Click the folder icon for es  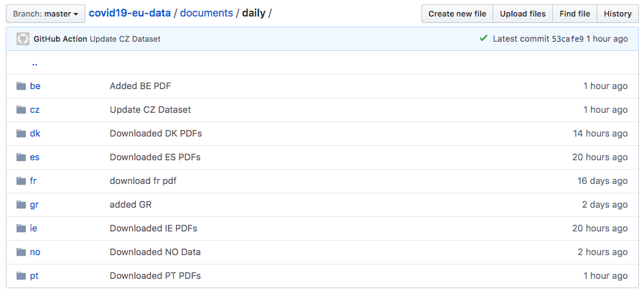[22, 157]
